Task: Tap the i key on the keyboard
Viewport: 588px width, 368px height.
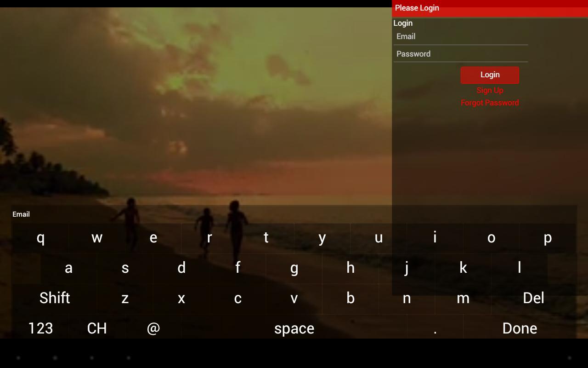Action: (435, 238)
